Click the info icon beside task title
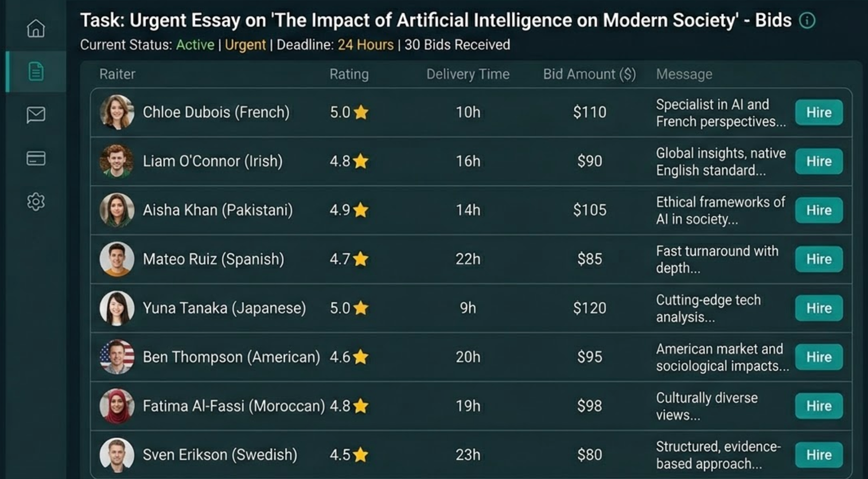This screenshot has height=479, width=868. tap(807, 20)
